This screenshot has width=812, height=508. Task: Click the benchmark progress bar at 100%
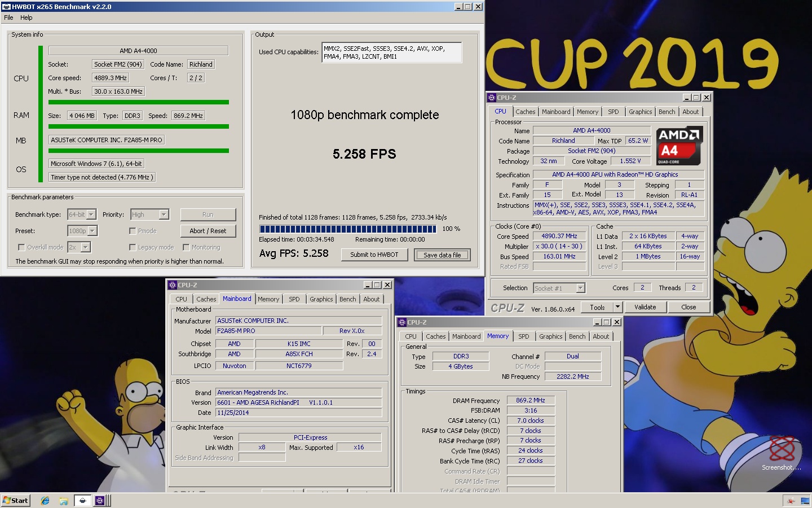[x=347, y=229]
